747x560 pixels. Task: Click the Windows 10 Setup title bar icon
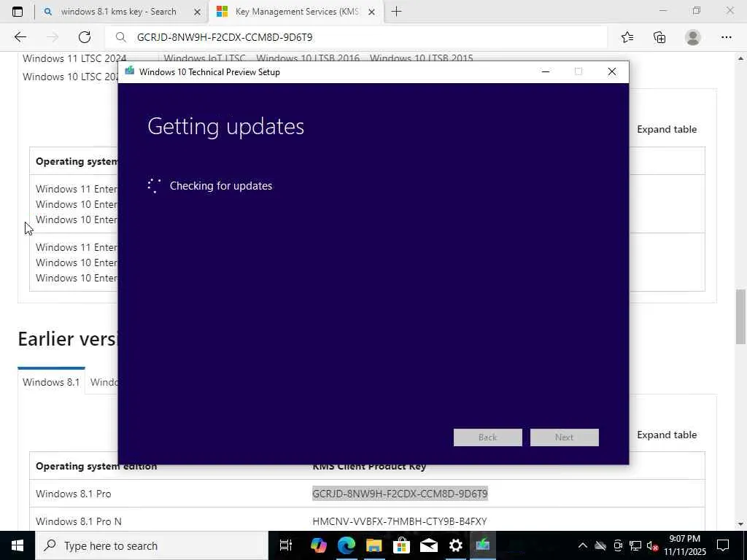click(129, 71)
